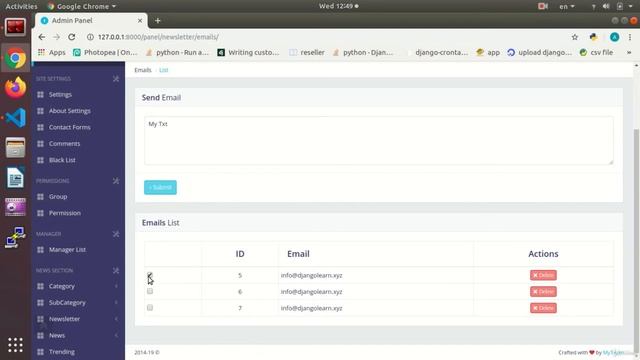Open the Chrome three-dot menu
Image resolution: width=640 pixels, height=360 pixels.
click(x=630, y=37)
